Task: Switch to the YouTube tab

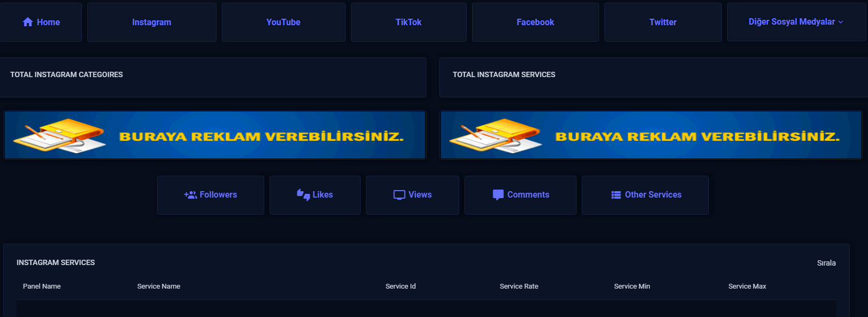Action: 283,22
